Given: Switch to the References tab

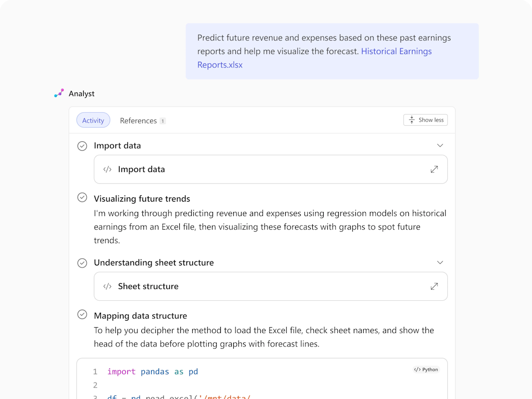Looking at the screenshot, I should pos(138,121).
